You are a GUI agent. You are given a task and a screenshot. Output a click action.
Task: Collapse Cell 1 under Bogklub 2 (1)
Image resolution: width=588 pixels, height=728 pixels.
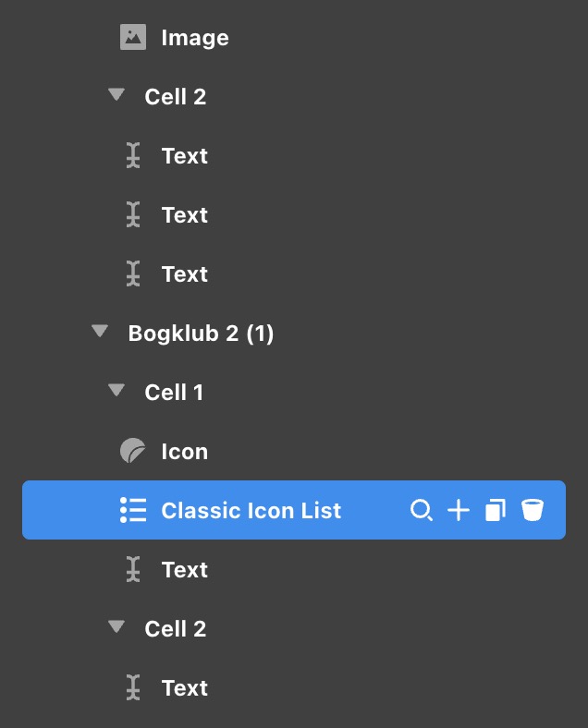[116, 392]
